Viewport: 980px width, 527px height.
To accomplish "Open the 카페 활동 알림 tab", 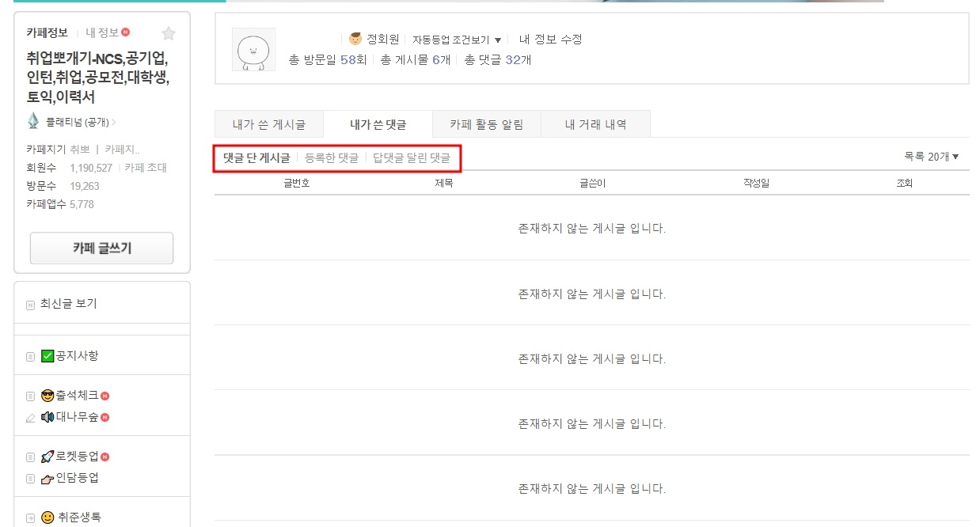I will click(x=486, y=123).
